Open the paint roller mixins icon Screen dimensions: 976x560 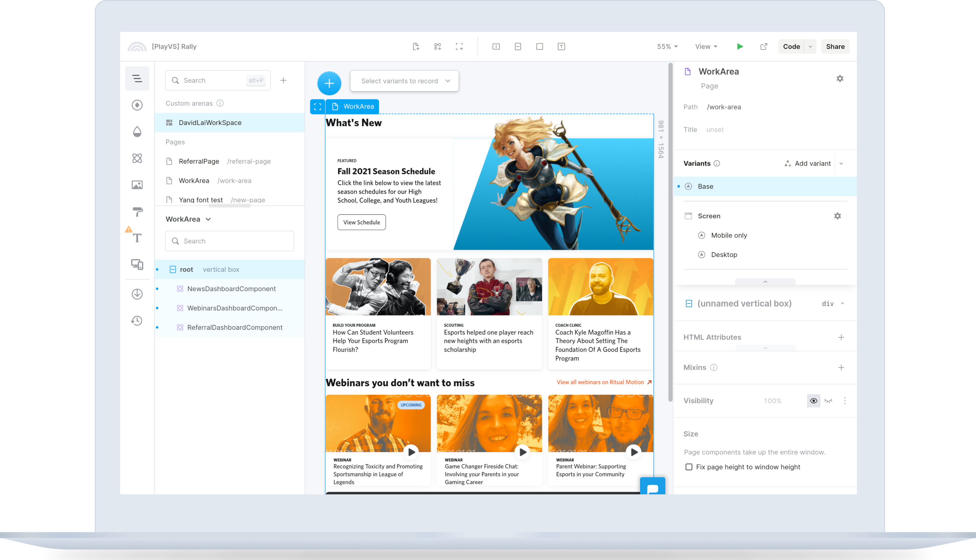point(137,212)
